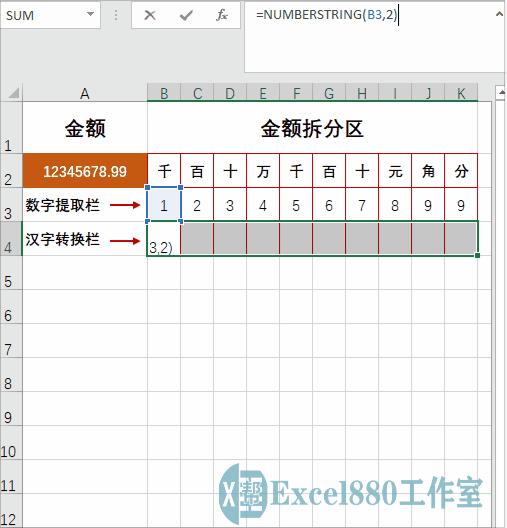Select row 5 header
507x528 pixels.
11,273
